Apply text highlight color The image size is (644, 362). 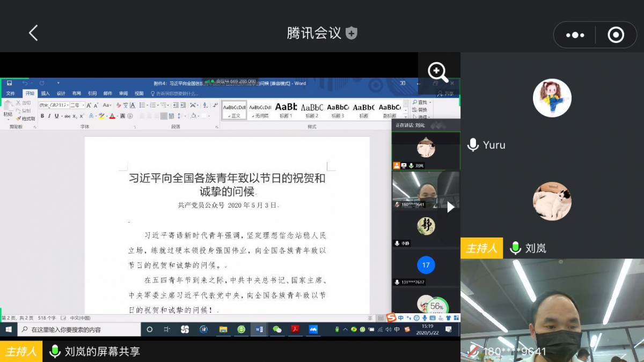tap(101, 116)
